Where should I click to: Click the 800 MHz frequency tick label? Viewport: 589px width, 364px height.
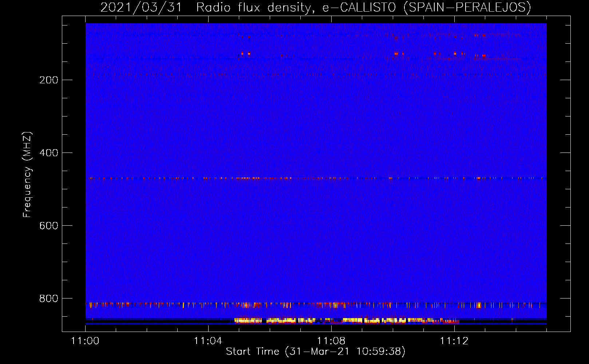tap(49, 298)
